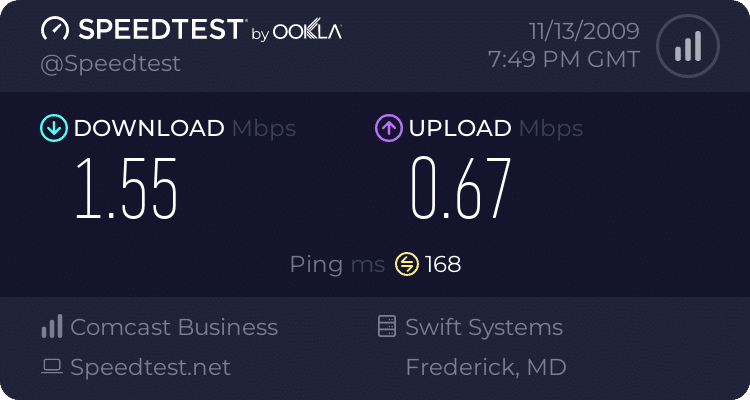The image size is (750, 400).
Task: Click the purple upload arrow icon
Action: coord(388,128)
